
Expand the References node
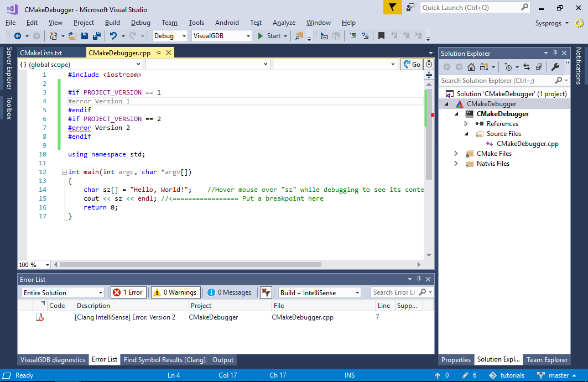466,124
